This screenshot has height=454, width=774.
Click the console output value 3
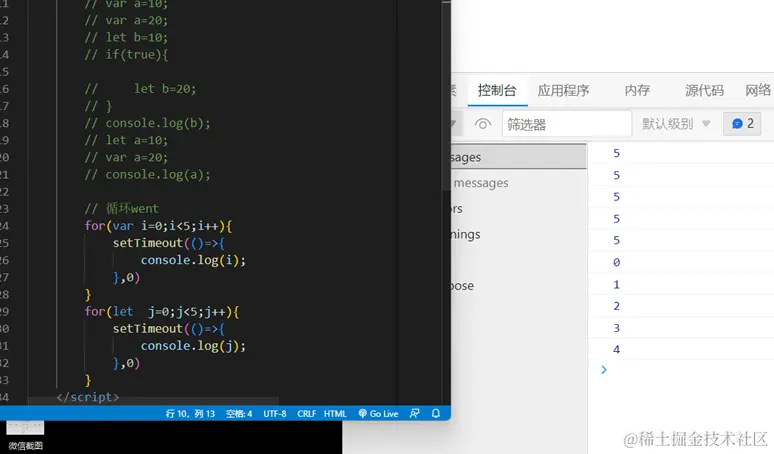click(616, 328)
